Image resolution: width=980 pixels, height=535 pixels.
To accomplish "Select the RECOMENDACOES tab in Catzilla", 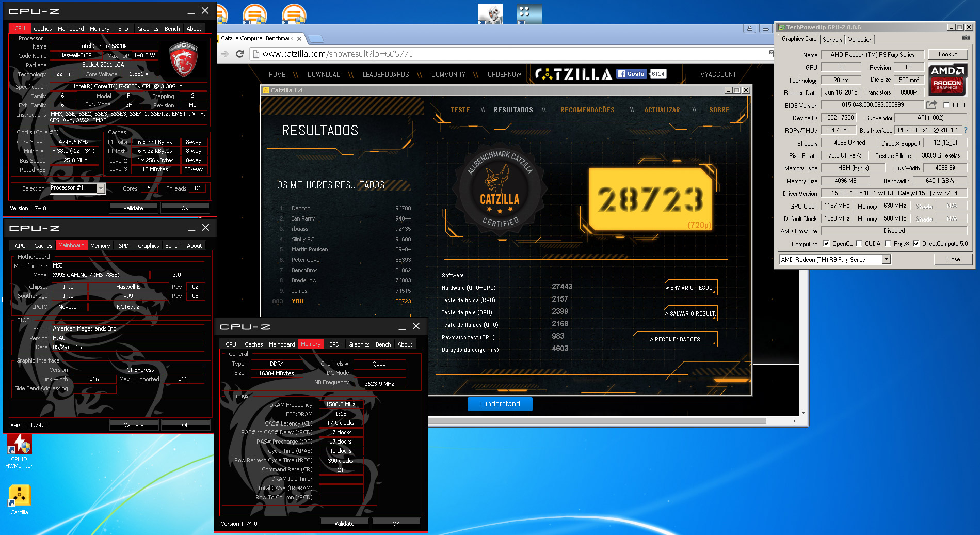I will point(587,110).
